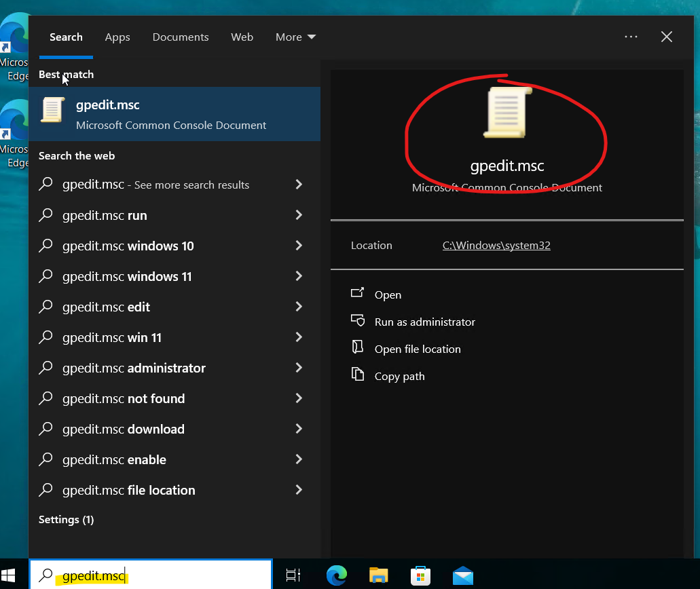
Task: Expand arrow for 'gpedit.msc win 11'
Action: [x=299, y=337]
